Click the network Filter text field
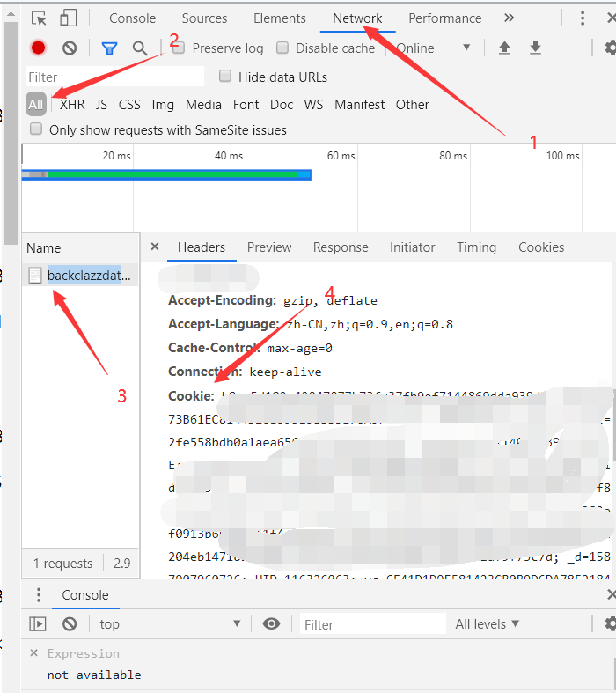The width and height of the screenshot is (616, 693). (x=114, y=77)
